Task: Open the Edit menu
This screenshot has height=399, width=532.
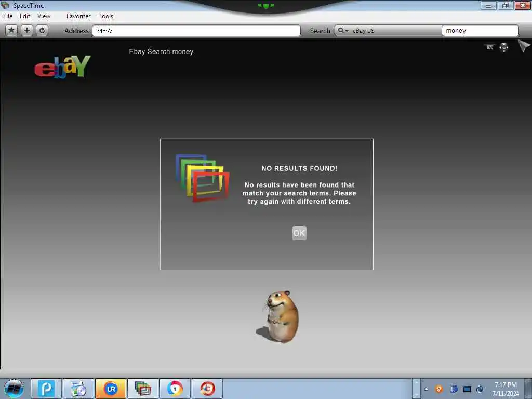Action: click(25, 16)
